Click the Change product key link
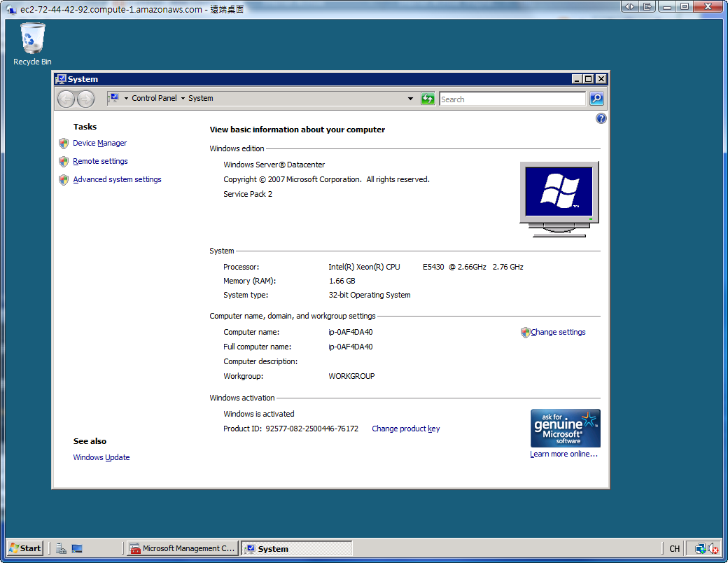 (x=406, y=429)
